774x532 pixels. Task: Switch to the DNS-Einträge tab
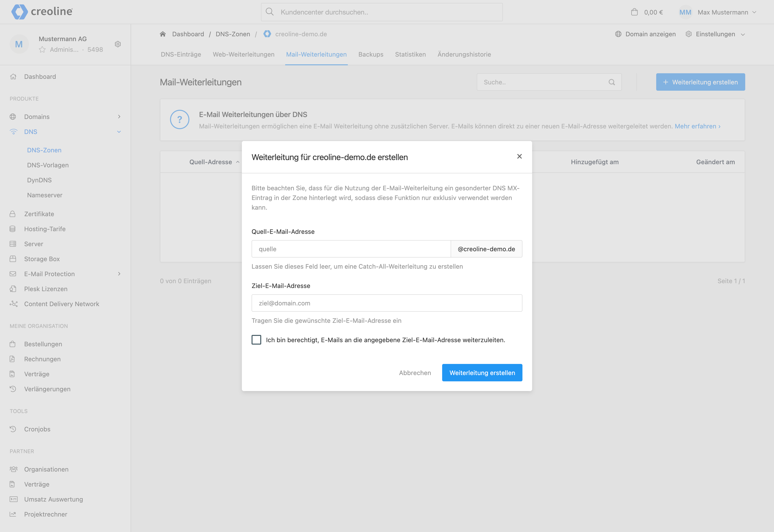pyautogui.click(x=181, y=54)
